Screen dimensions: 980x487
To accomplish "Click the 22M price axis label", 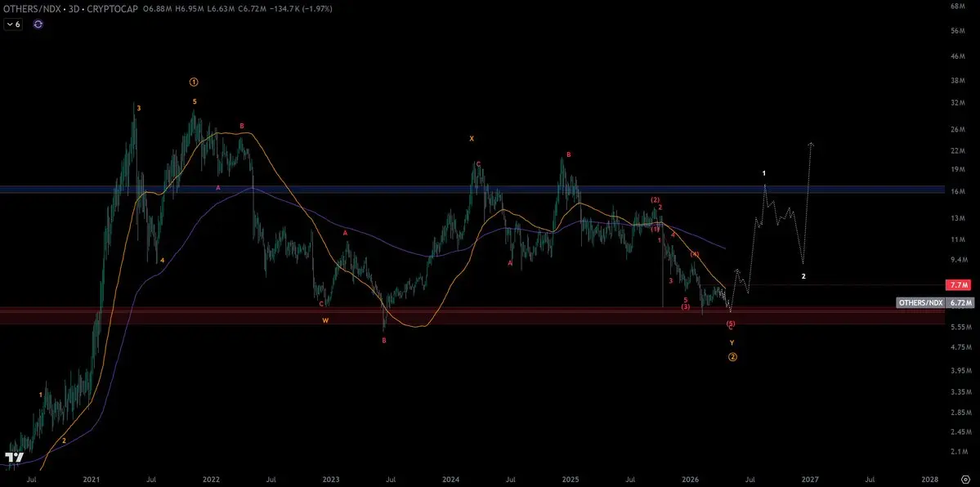I will pos(960,150).
